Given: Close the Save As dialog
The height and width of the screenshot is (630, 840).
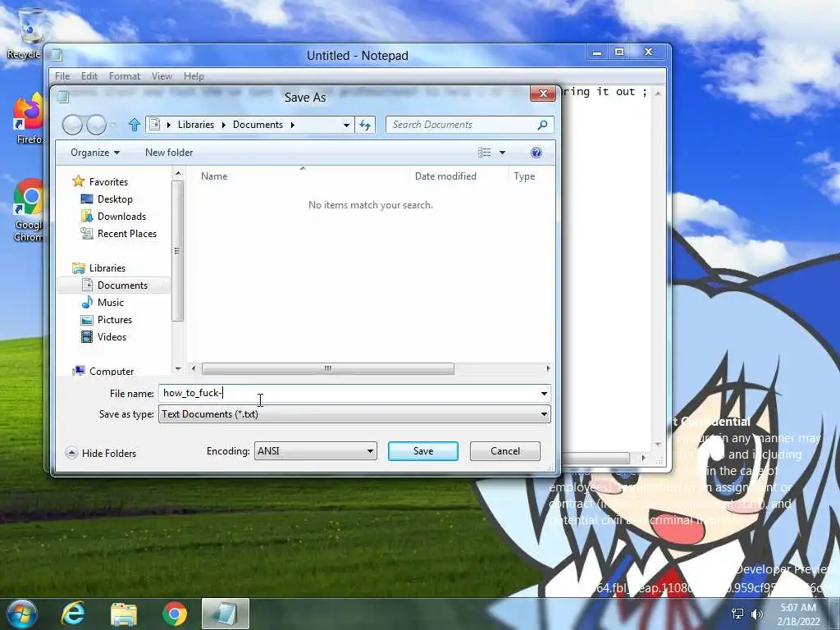Looking at the screenshot, I should pos(543,94).
